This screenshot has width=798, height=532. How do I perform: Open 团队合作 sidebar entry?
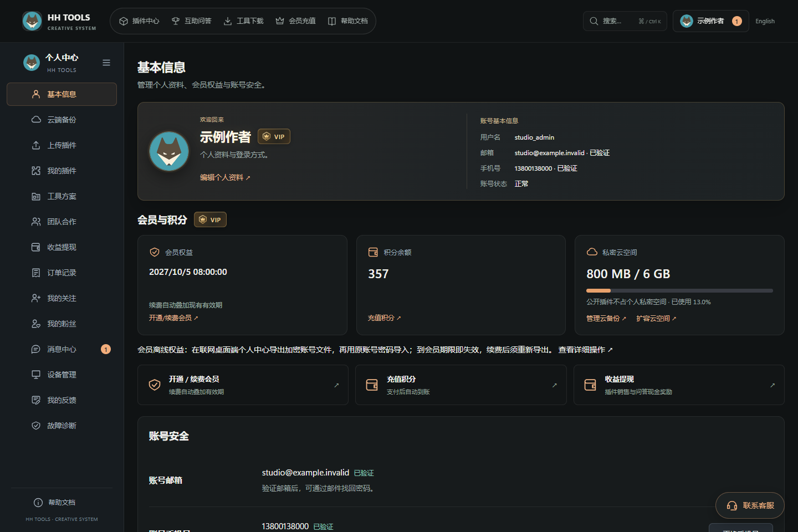pos(62,222)
